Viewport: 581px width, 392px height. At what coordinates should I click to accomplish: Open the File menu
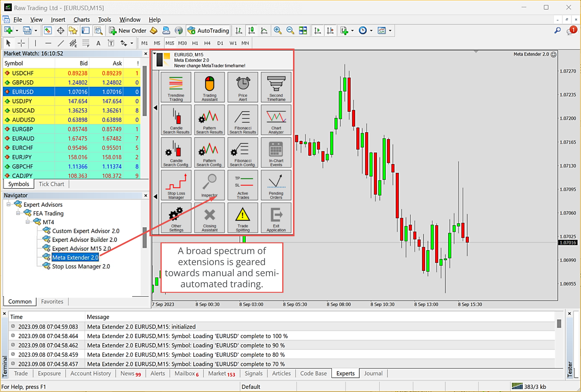[x=18, y=20]
